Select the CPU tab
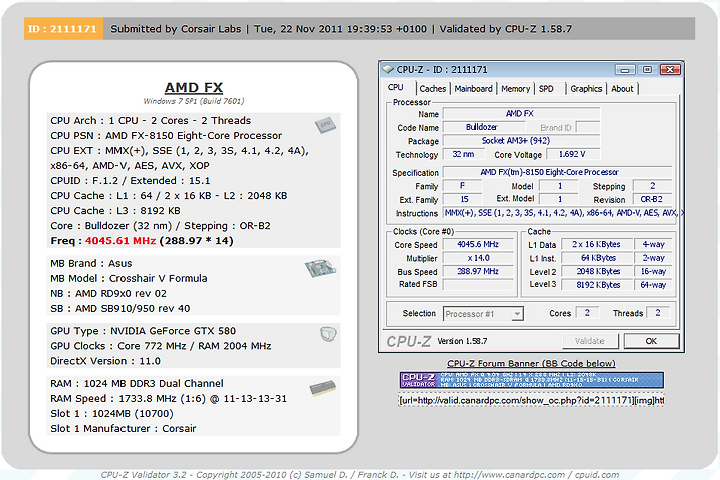The image size is (720, 480). (396, 88)
